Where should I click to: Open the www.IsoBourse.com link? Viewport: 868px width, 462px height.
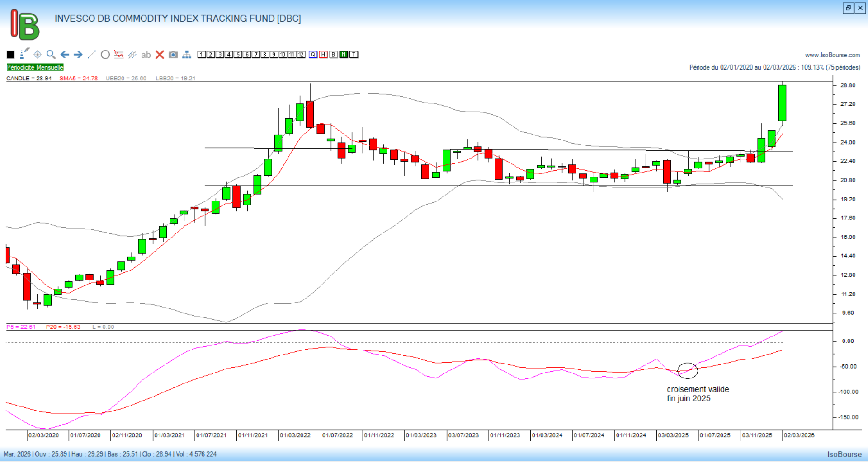[832, 55]
